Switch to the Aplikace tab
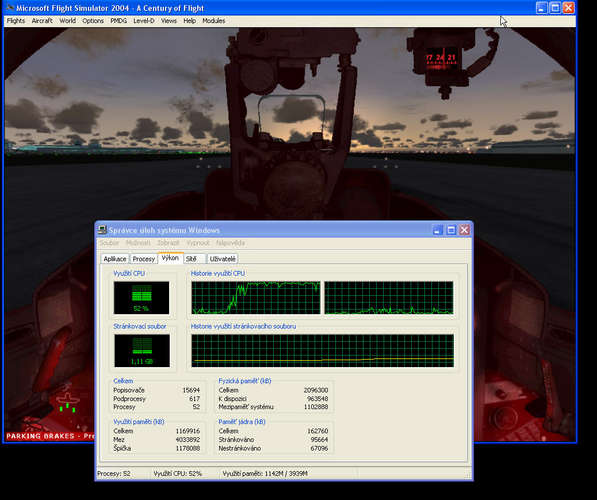This screenshot has height=500, width=597. pos(115,259)
